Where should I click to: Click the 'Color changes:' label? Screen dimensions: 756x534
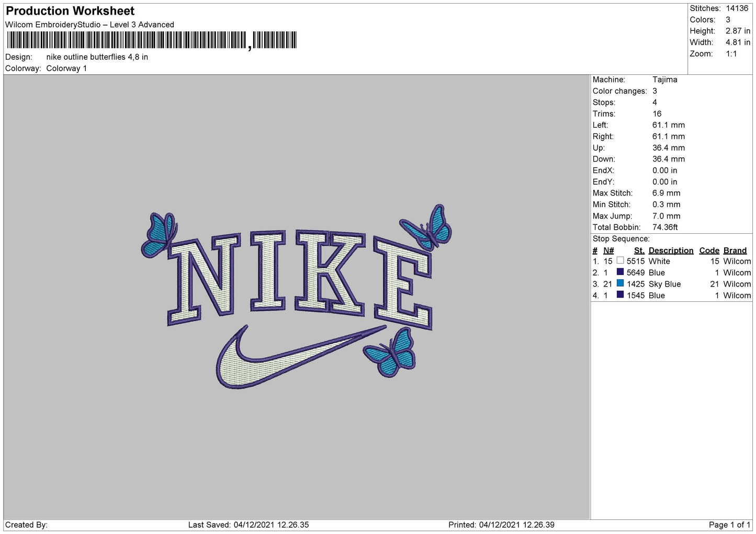[x=620, y=91]
